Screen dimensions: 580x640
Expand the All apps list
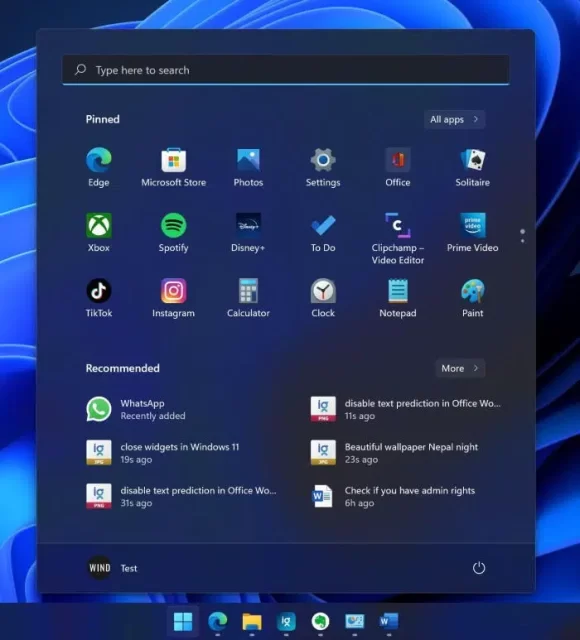454,120
